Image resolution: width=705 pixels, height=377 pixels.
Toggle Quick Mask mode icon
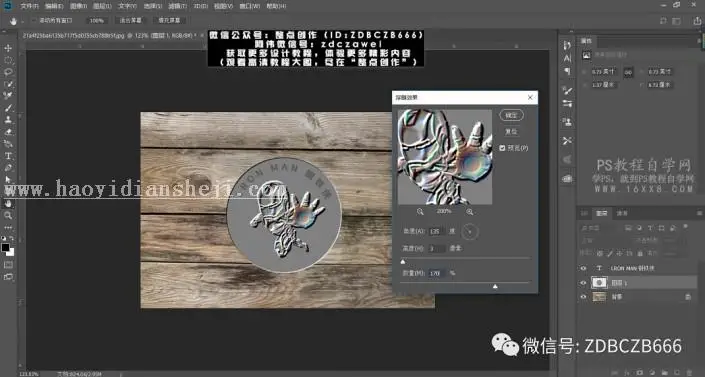(8, 265)
